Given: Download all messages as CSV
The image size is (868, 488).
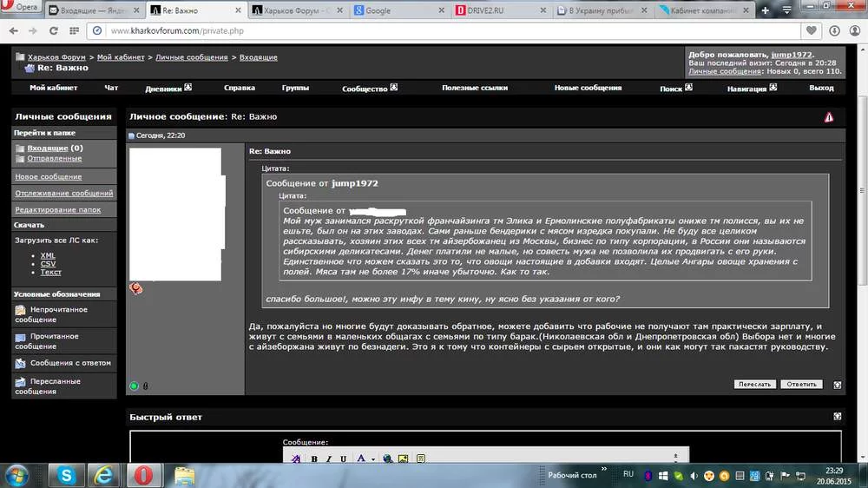Looking at the screenshot, I should point(48,264).
